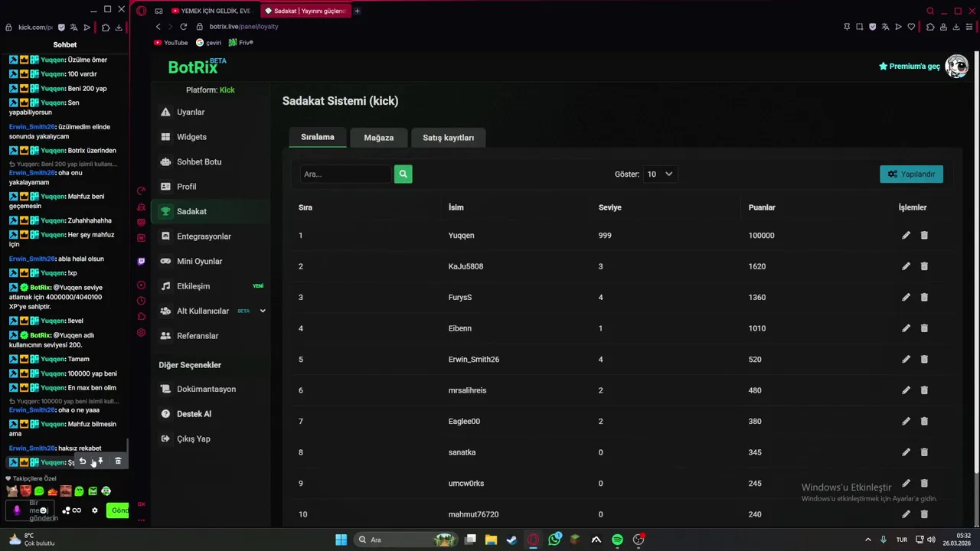
Task: Open Steam from Windows taskbar
Action: click(511, 540)
